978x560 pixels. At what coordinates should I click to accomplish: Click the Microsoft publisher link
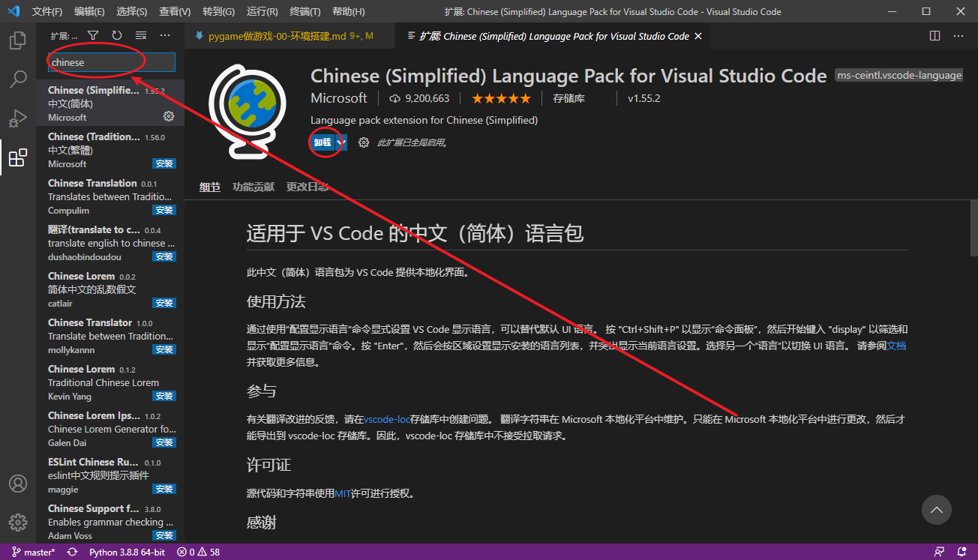coord(339,98)
